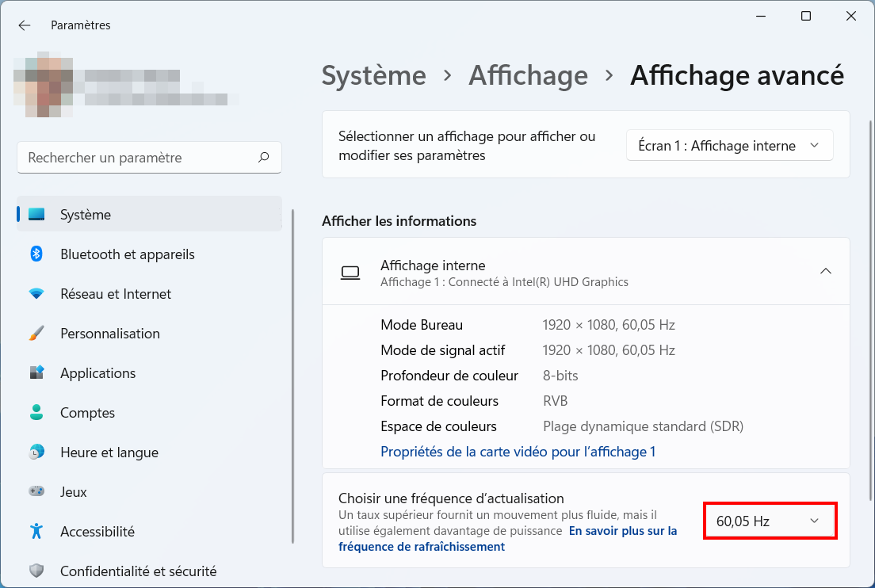Click the Accessibilité figure icon
Image resolution: width=875 pixels, height=588 pixels.
coord(36,531)
